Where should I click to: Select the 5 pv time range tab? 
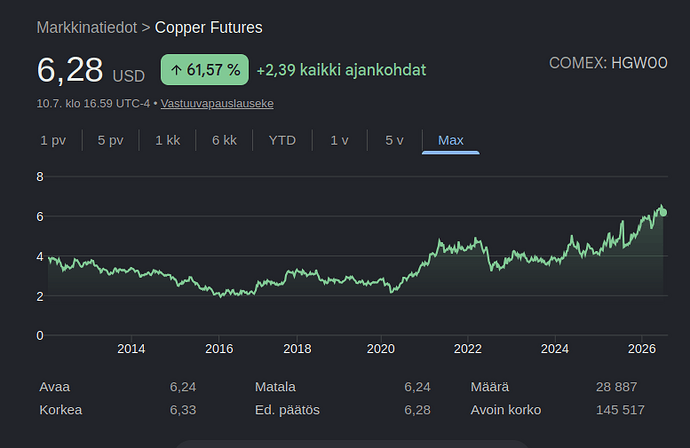point(110,140)
